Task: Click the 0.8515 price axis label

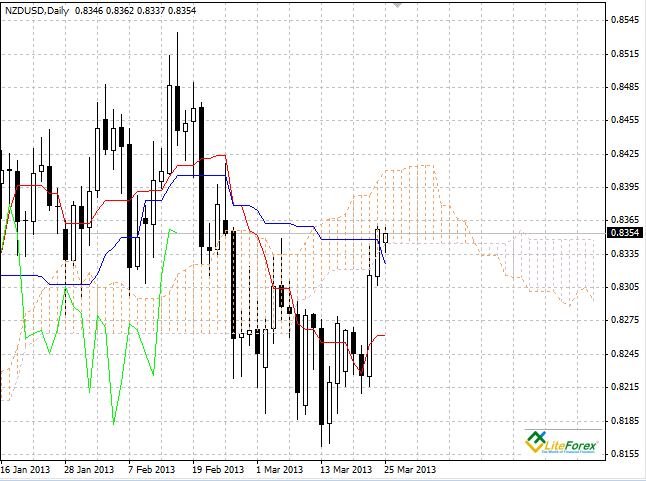Action: (x=625, y=54)
